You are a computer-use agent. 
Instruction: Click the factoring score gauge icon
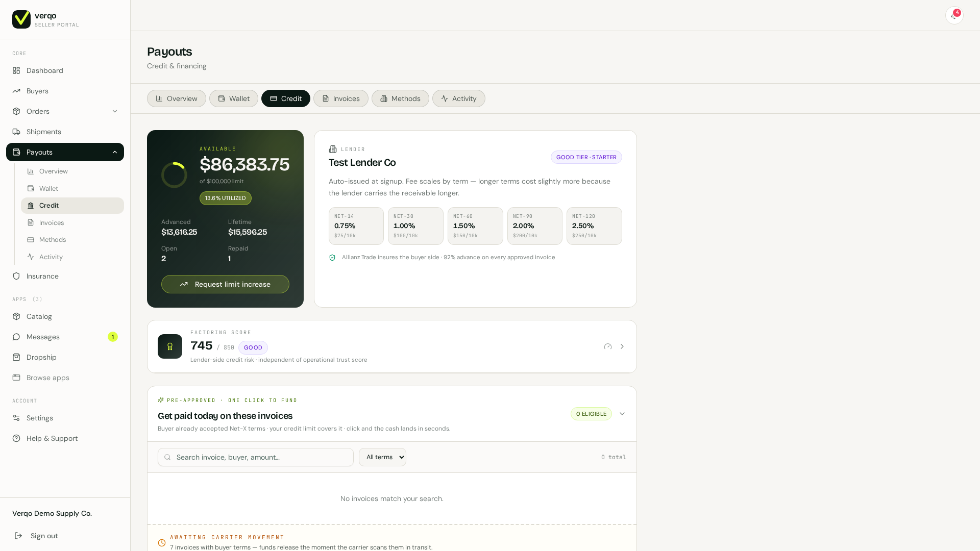click(608, 346)
